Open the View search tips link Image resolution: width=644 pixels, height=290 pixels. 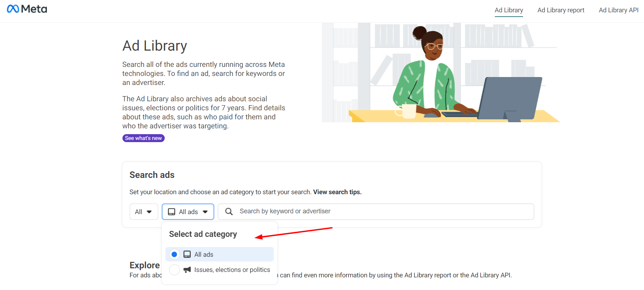pyautogui.click(x=337, y=192)
